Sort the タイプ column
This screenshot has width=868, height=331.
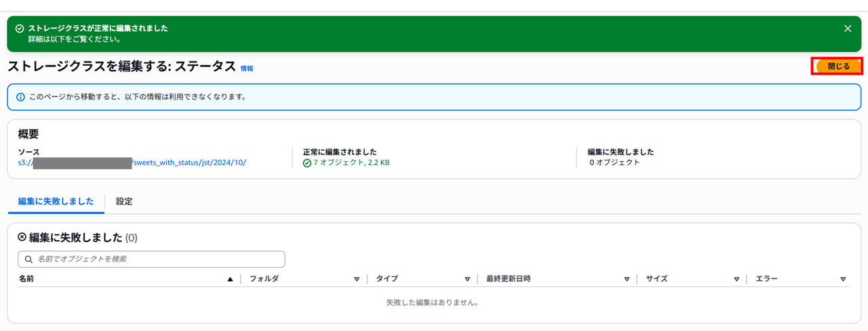click(467, 279)
